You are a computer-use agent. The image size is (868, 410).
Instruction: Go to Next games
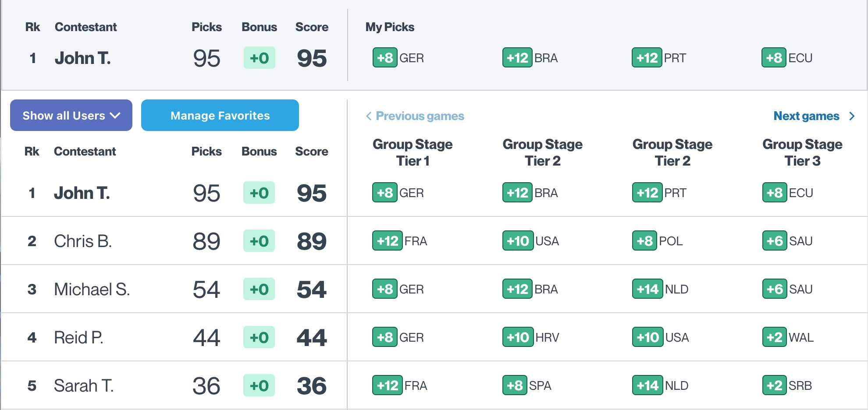[x=806, y=116]
